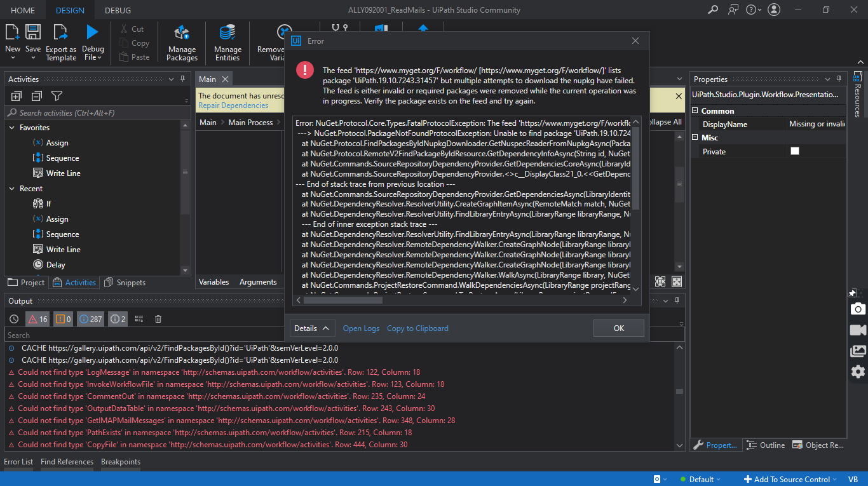
Task: Open the Error List tab
Action: (18, 462)
